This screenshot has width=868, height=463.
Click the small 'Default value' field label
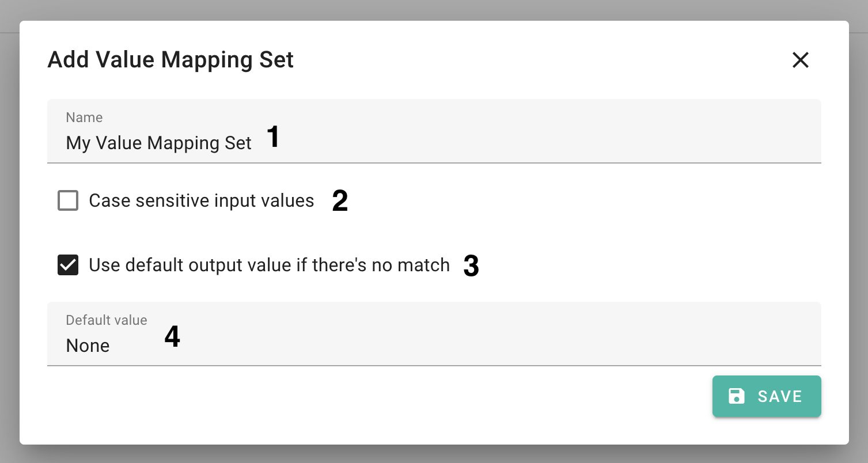click(x=107, y=320)
